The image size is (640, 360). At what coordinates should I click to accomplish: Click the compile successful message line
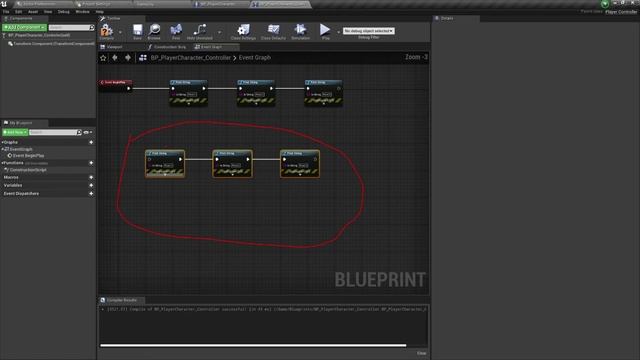coord(264,309)
